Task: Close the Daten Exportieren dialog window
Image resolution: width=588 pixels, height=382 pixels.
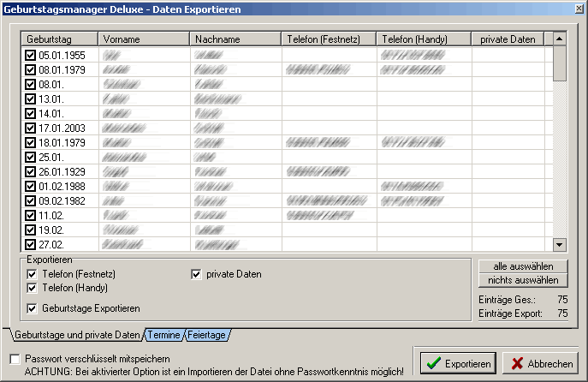Action: coord(577,9)
